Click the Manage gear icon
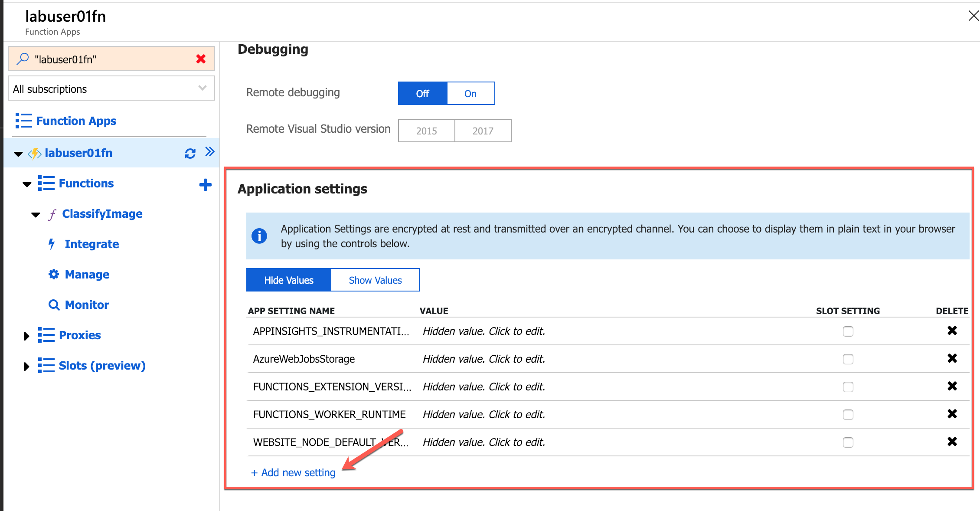Screen dimensions: 980x511 tap(54, 274)
